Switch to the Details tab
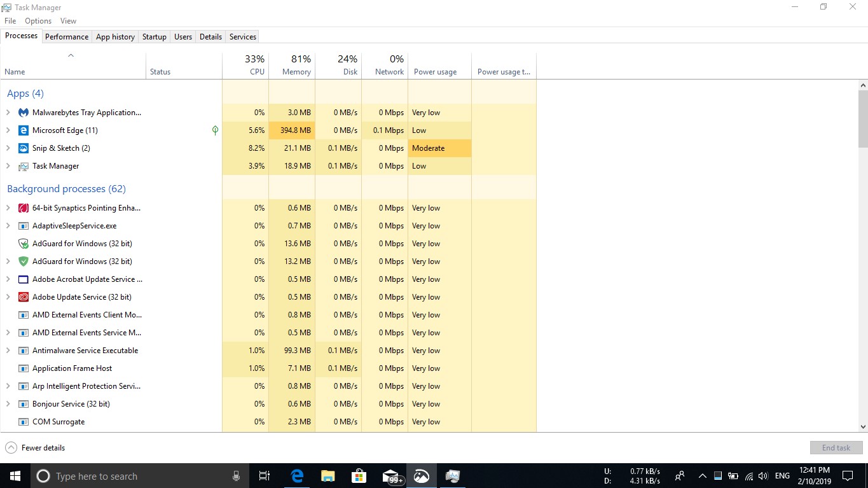Image resolution: width=868 pixels, height=488 pixels. [x=210, y=37]
